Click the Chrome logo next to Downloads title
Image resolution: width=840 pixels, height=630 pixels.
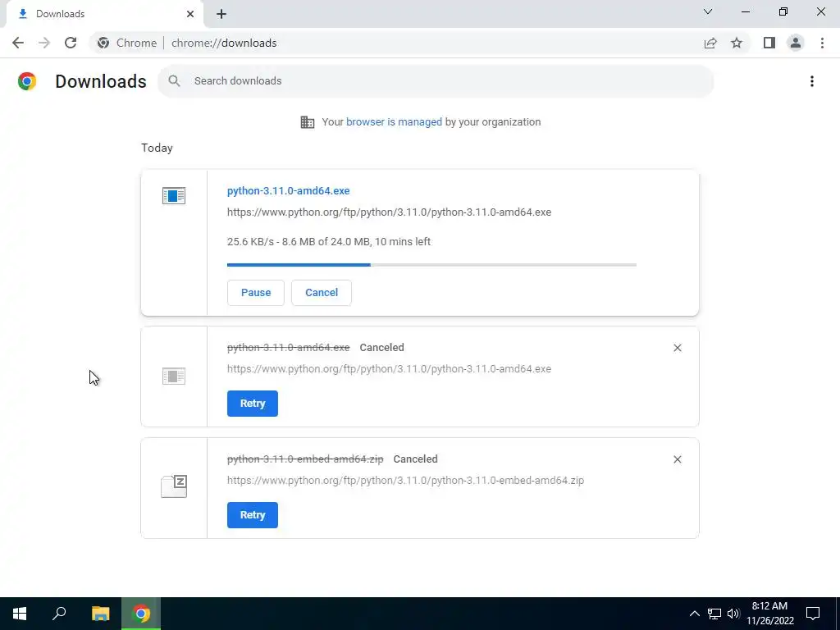(x=27, y=81)
